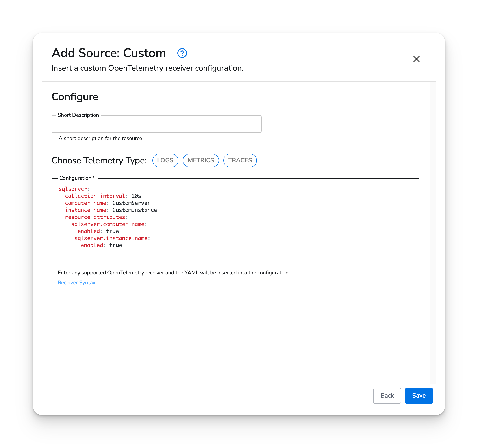This screenshot has width=478, height=448.
Task: Click the sqlserver line in the configuration
Action: click(x=73, y=189)
